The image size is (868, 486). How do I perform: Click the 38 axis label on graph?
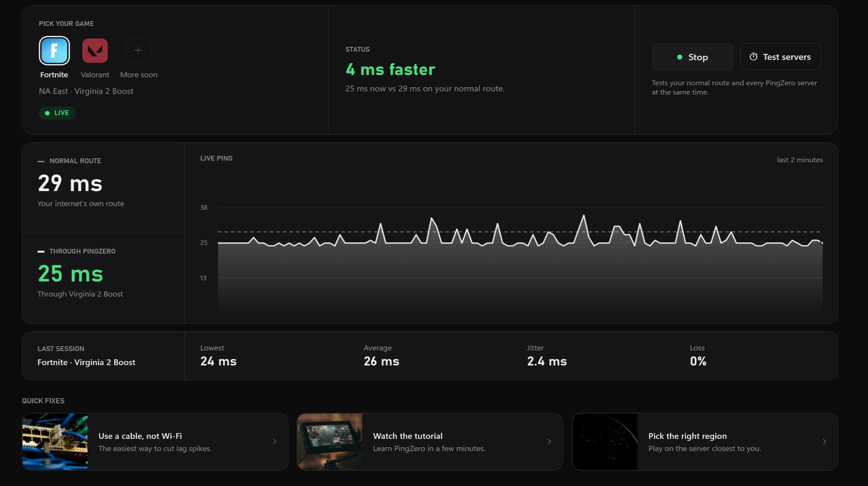204,207
